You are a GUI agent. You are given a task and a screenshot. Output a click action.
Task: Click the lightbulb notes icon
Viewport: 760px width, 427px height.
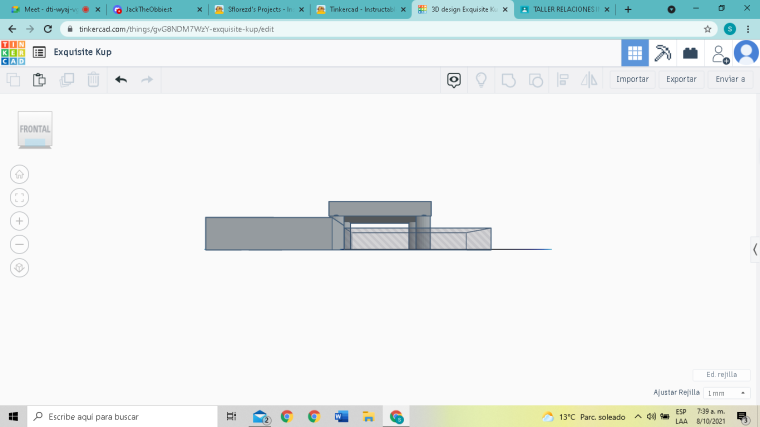tap(481, 79)
